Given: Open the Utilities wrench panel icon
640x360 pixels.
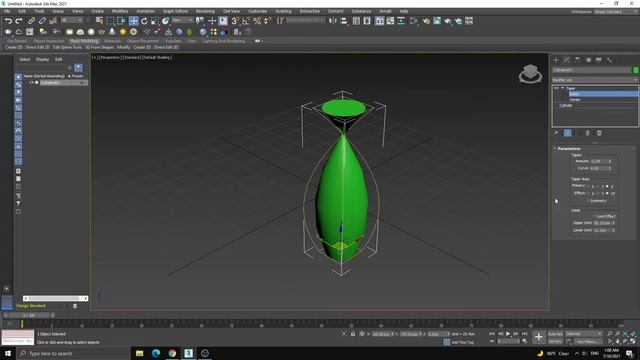Looking at the screenshot, I should tap(609, 60).
